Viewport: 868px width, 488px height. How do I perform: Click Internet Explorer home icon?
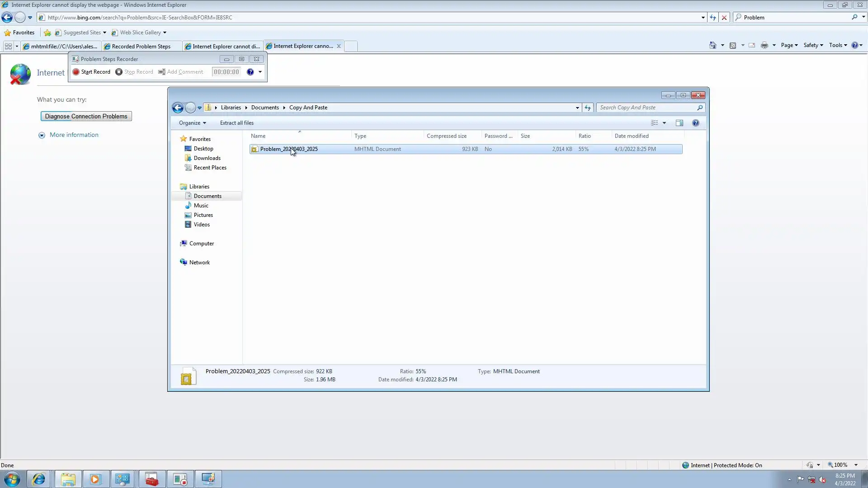click(712, 45)
